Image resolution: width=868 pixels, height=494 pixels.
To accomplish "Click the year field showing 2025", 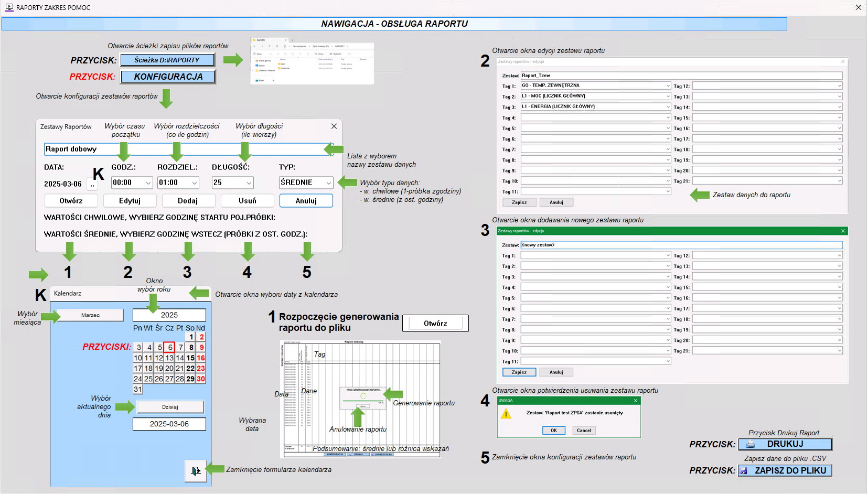I will (x=169, y=315).
